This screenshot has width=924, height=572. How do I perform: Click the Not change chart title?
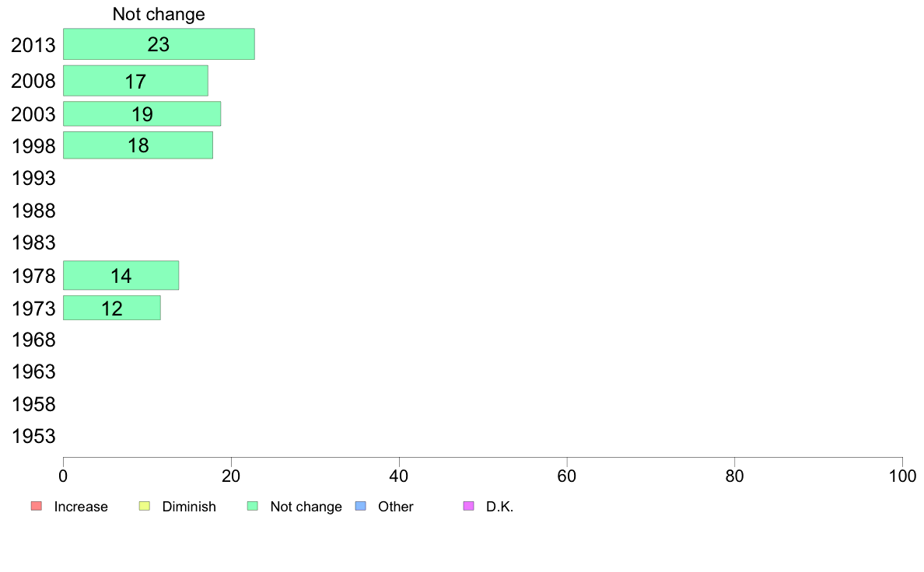tap(159, 14)
